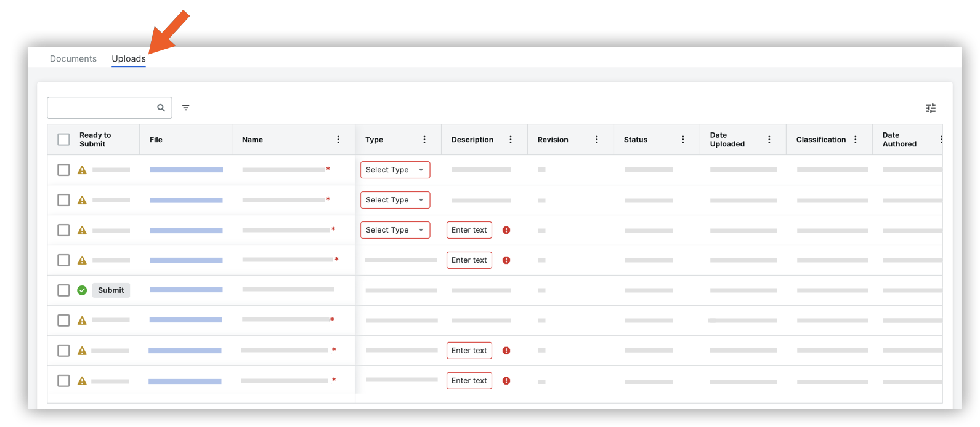Check the first row's checkbox

(63, 170)
